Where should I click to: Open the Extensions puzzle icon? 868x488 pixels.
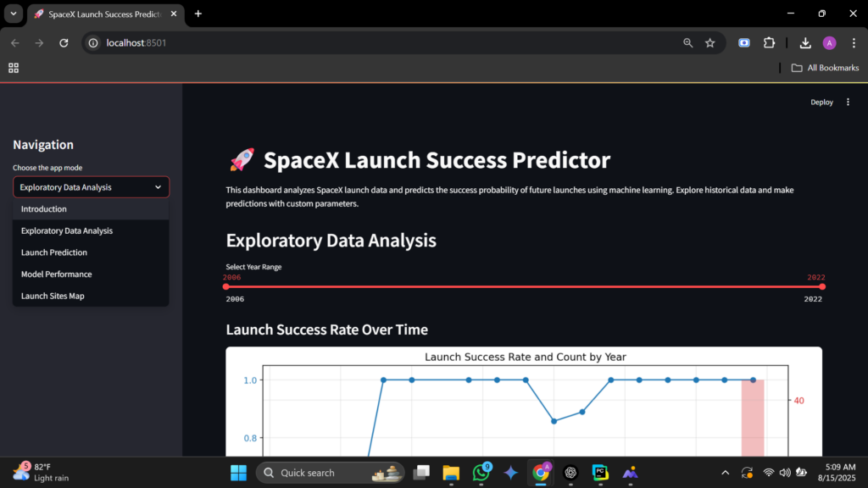[x=769, y=42]
